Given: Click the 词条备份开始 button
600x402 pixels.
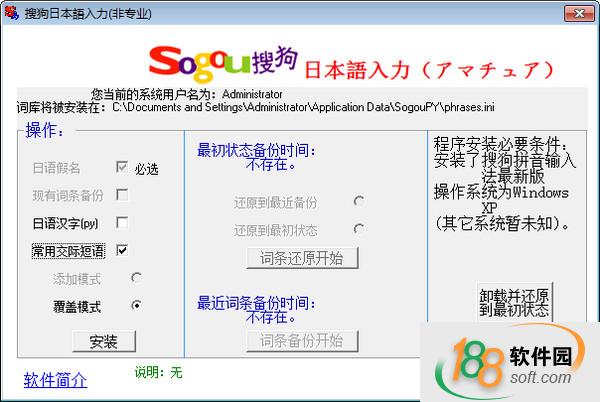Looking at the screenshot, I should (x=302, y=341).
